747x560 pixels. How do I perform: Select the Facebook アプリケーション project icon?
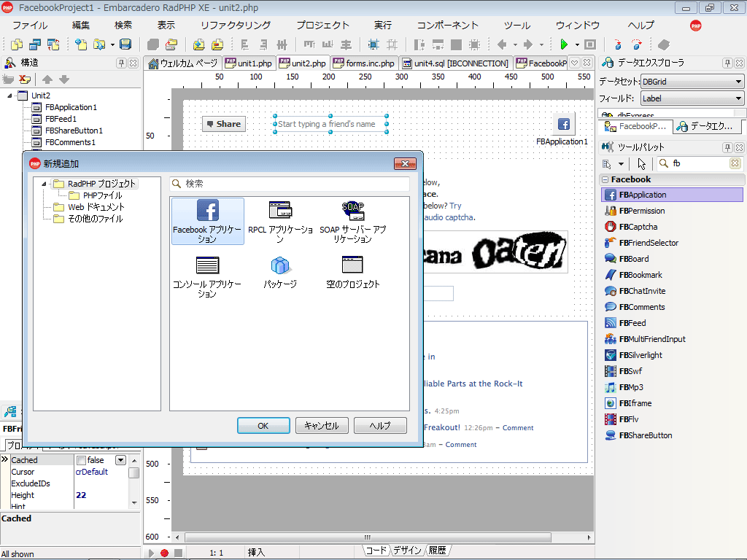tap(207, 222)
